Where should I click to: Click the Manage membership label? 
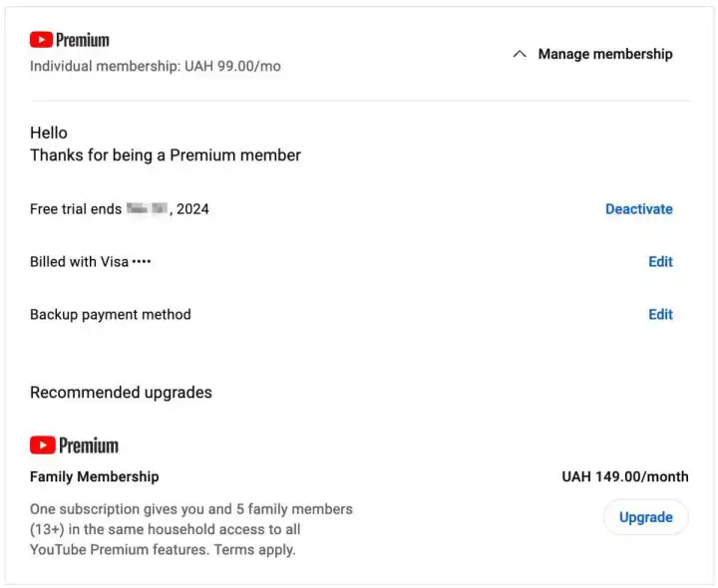click(605, 55)
